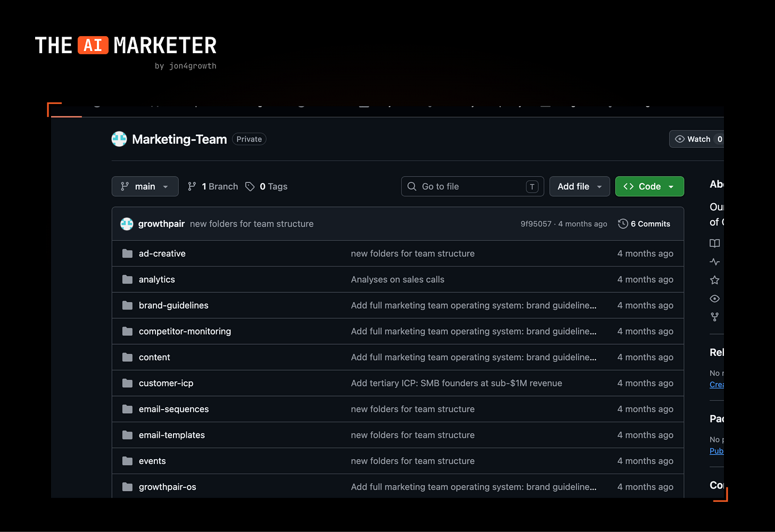775x532 pixels.
Task: Click the folder icon beside email-sequences
Action: pos(127,409)
